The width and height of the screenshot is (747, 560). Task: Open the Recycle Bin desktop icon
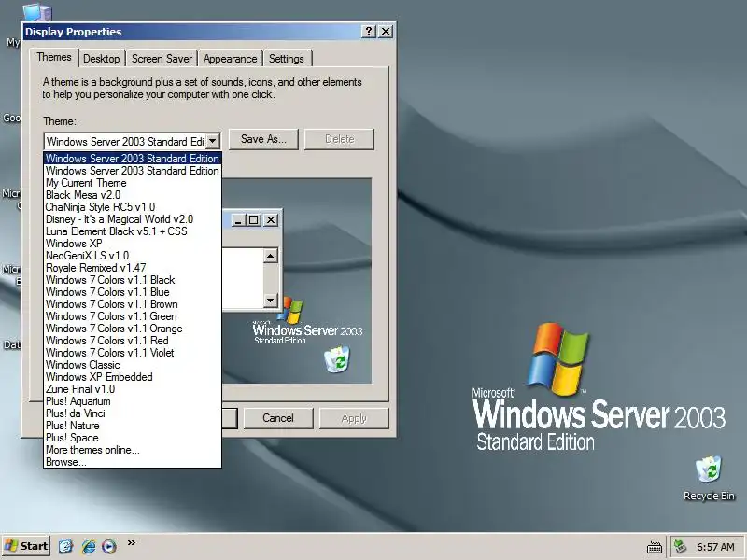(x=709, y=479)
